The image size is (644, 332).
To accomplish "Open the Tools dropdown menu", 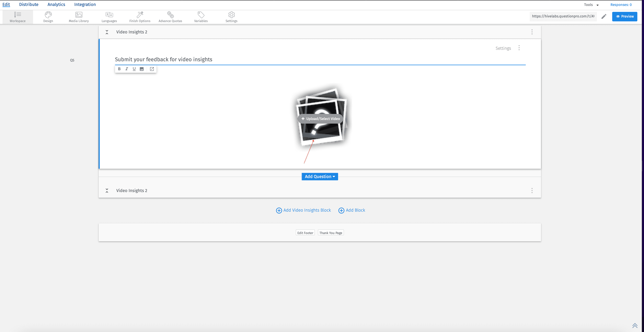I will point(591,4).
